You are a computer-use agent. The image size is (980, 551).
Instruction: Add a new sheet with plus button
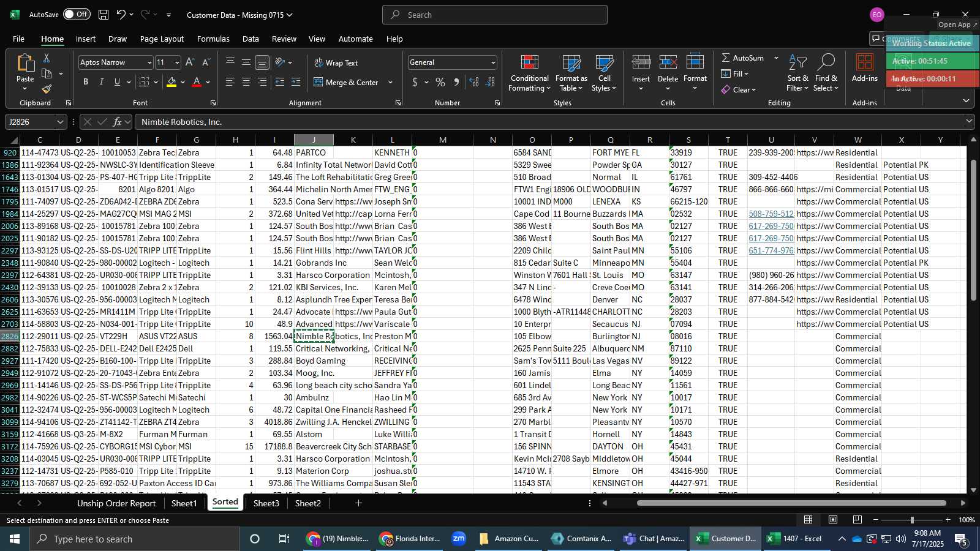coord(358,503)
